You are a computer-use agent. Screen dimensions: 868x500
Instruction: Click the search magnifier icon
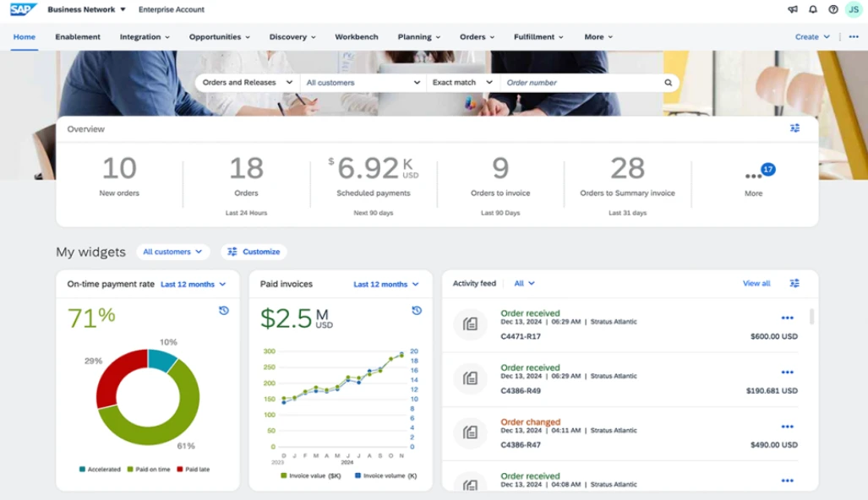(x=669, y=83)
